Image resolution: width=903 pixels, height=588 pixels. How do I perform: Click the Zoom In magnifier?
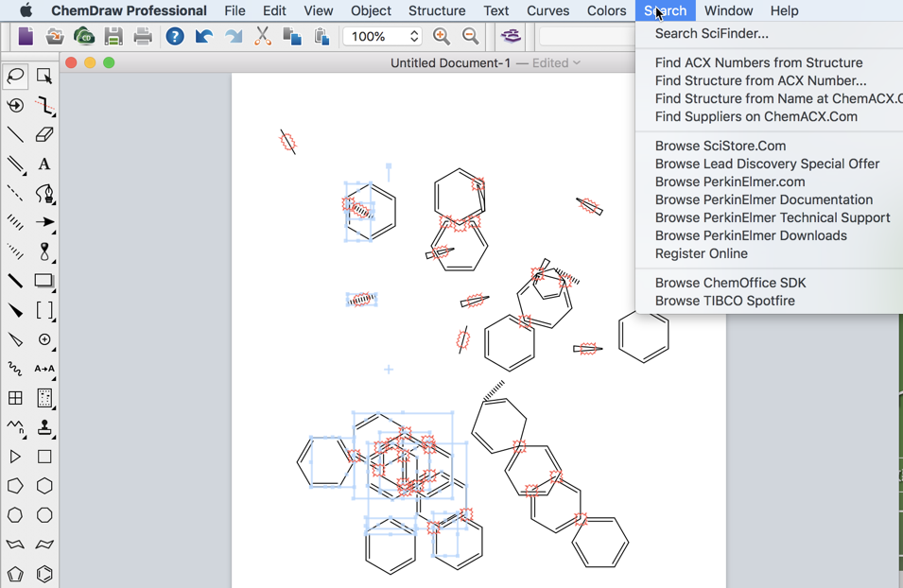coord(441,36)
